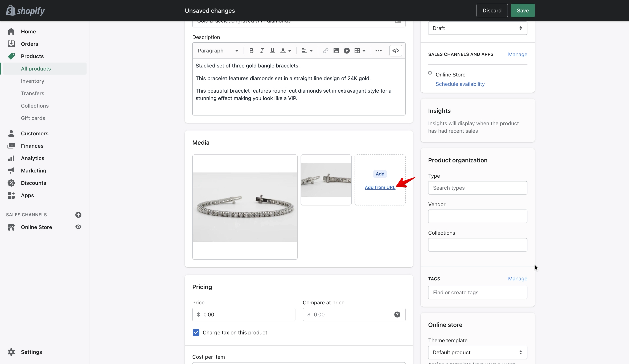Toggle bold formatting in description
The height and width of the screenshot is (364, 629).
(x=251, y=51)
